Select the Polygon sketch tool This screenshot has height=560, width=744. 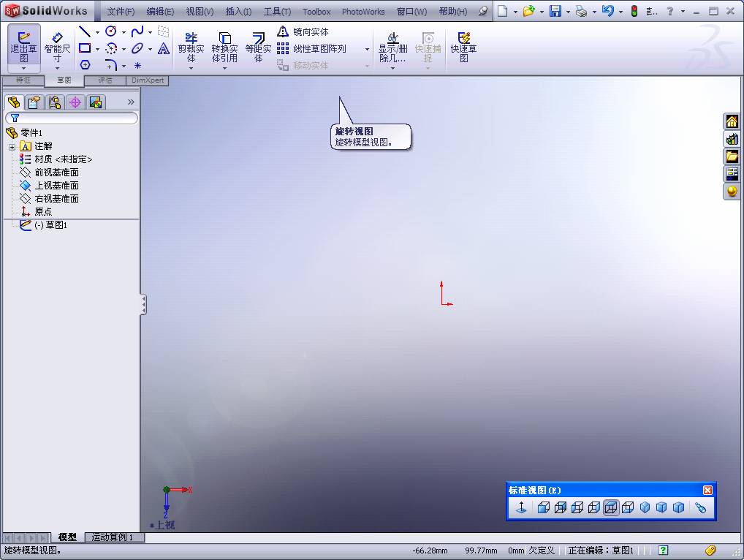85,64
